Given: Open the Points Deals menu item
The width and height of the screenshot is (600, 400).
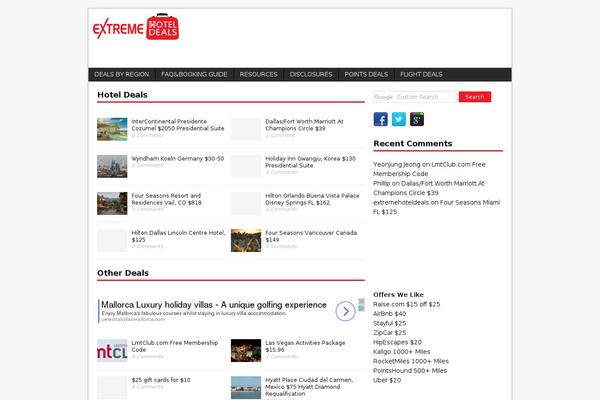Looking at the screenshot, I should click(x=366, y=74).
